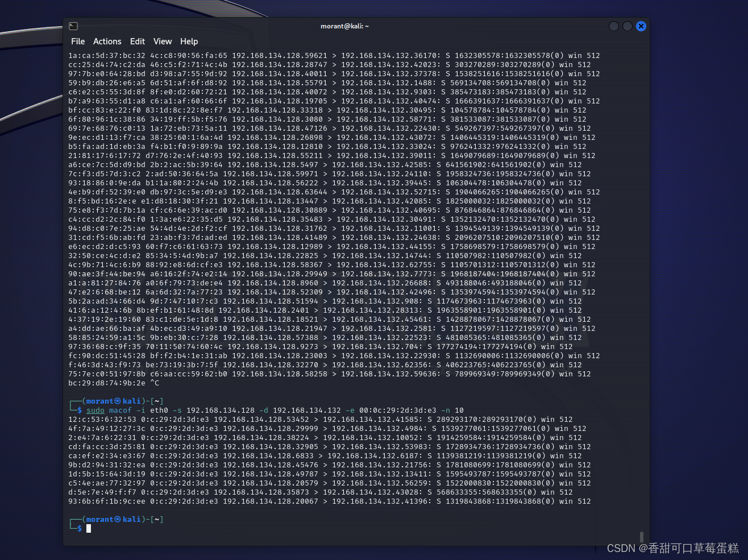Click MAC address 41:6:a:12:4:6b
The image size is (748, 560).
100,310
